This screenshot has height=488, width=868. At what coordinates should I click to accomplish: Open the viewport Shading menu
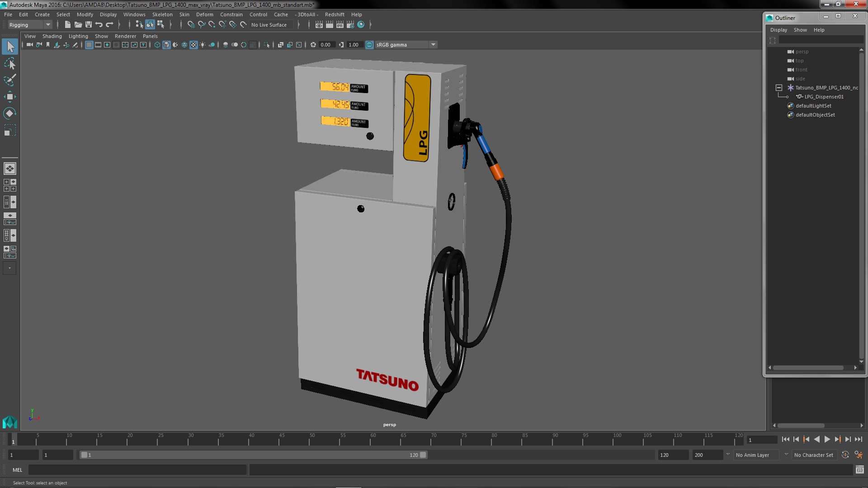pyautogui.click(x=52, y=36)
